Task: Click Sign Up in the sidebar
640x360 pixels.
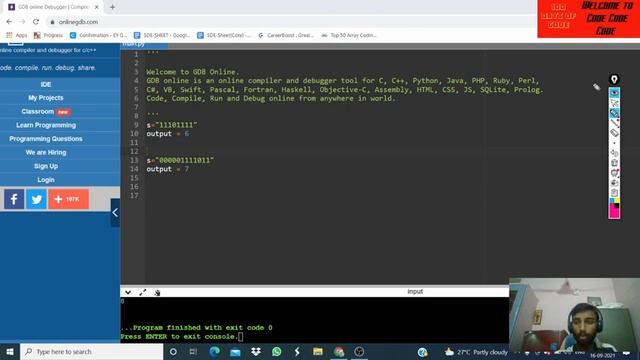Action: pyautogui.click(x=46, y=166)
